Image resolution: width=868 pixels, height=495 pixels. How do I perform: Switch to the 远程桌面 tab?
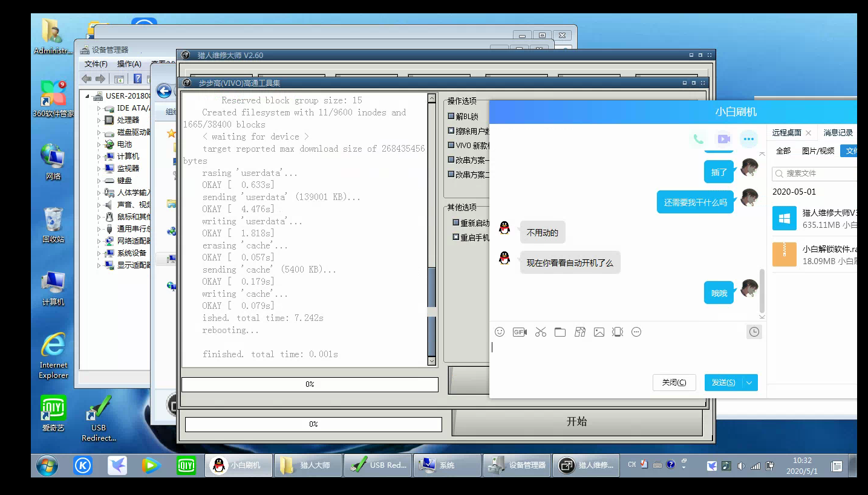pyautogui.click(x=786, y=132)
